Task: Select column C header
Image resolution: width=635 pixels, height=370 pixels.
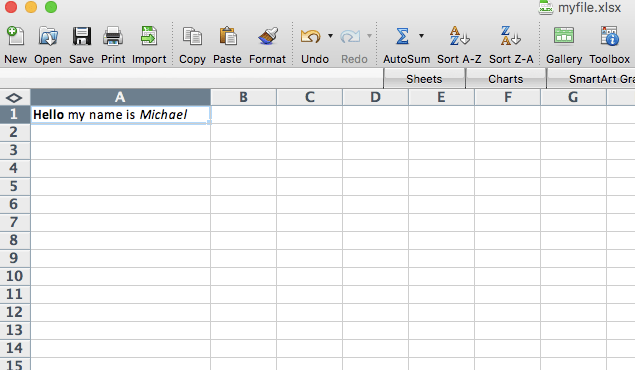Action: (309, 97)
